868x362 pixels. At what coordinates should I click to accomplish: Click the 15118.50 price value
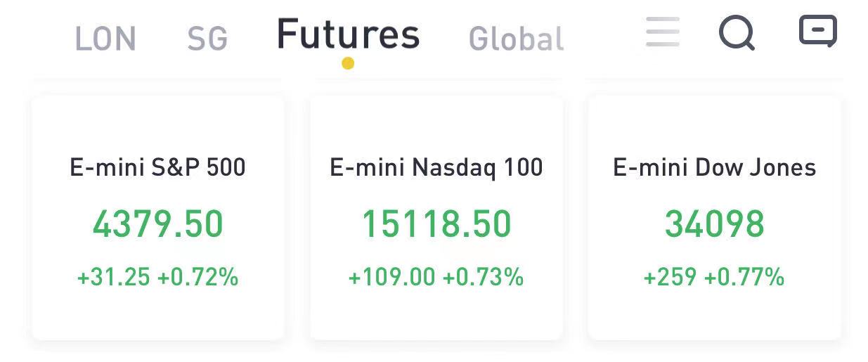(x=436, y=224)
